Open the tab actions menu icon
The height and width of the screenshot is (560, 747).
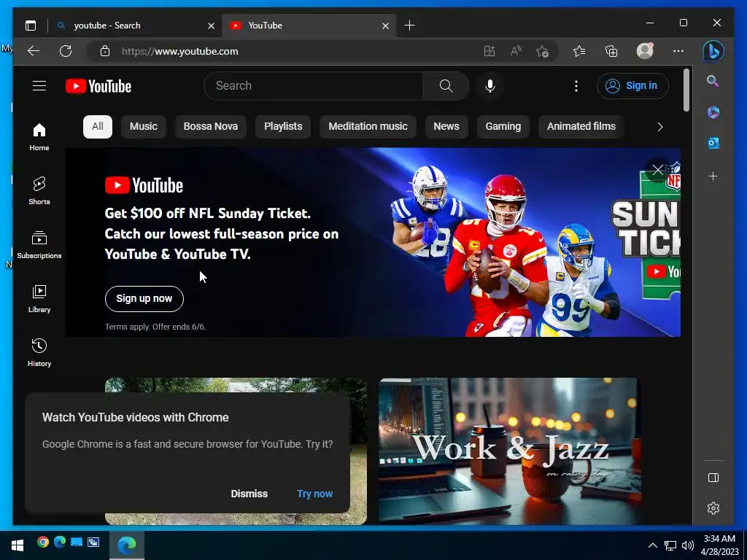pyautogui.click(x=31, y=26)
